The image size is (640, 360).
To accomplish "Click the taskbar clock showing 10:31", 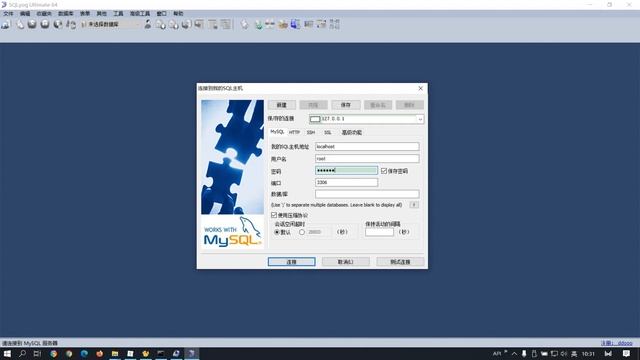I will click(x=588, y=353).
